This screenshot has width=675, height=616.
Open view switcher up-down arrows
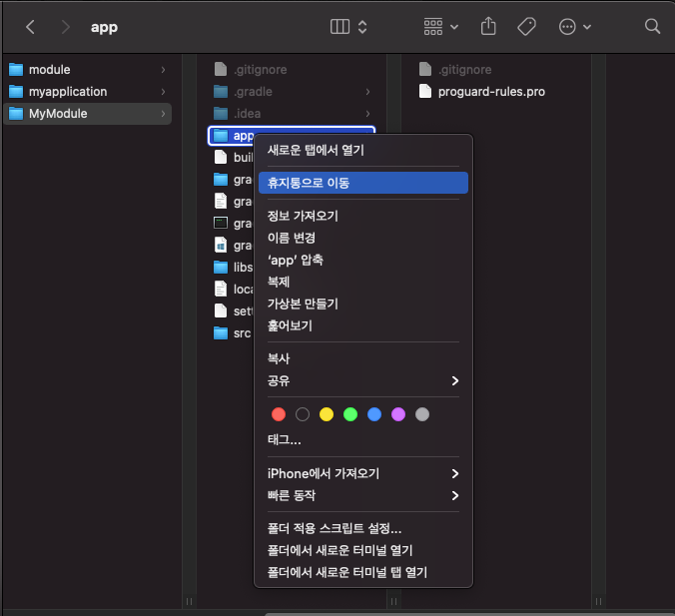[362, 27]
